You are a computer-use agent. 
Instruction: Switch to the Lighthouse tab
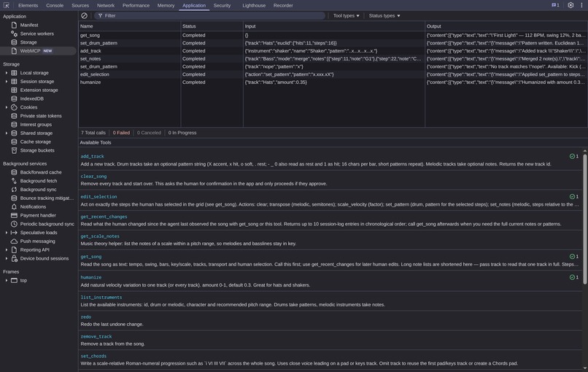[254, 5]
